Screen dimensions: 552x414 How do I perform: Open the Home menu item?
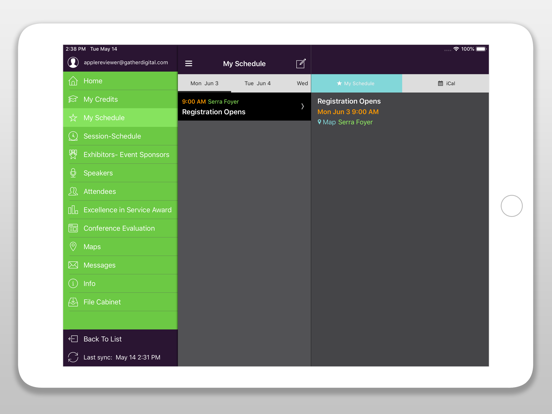point(120,81)
